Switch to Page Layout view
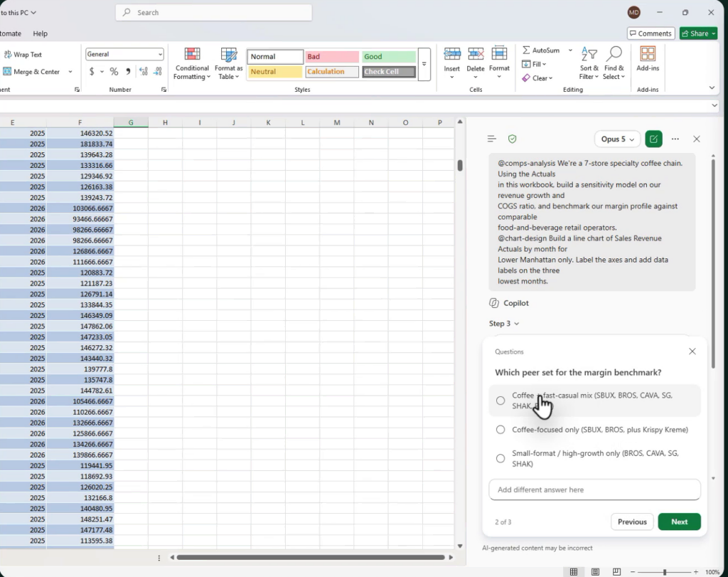This screenshot has width=728, height=577. tap(595, 572)
